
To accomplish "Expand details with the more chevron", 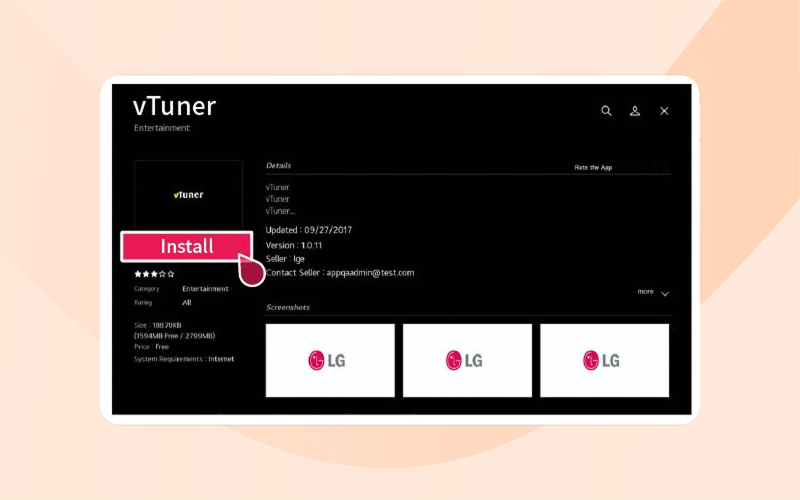I will pyautogui.click(x=665, y=293).
